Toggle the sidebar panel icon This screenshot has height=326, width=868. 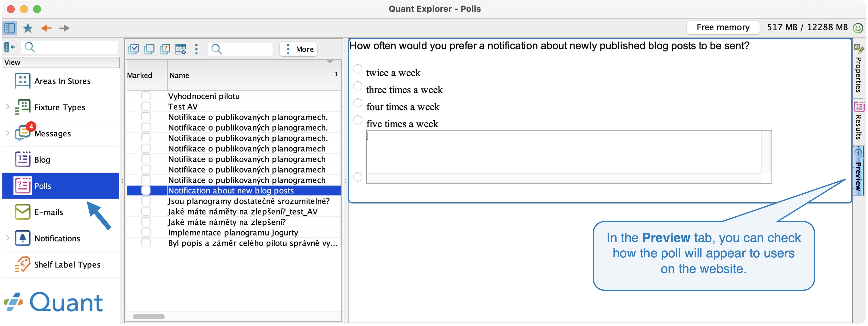[10, 28]
